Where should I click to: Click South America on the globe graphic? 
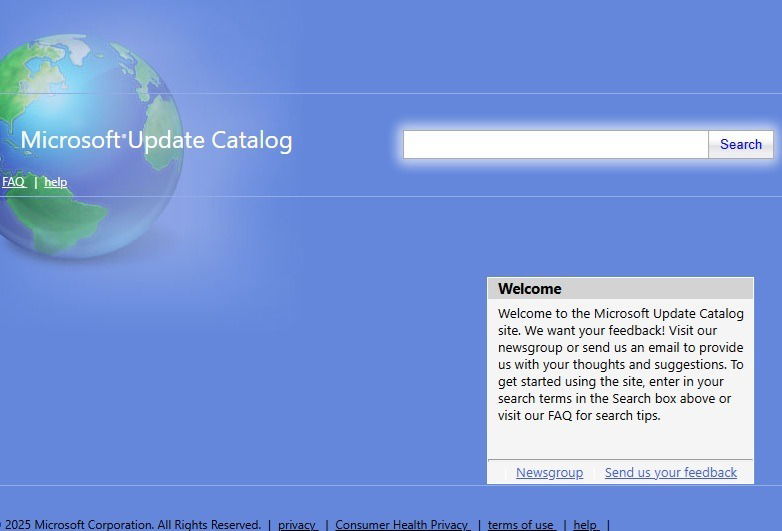click(55, 219)
